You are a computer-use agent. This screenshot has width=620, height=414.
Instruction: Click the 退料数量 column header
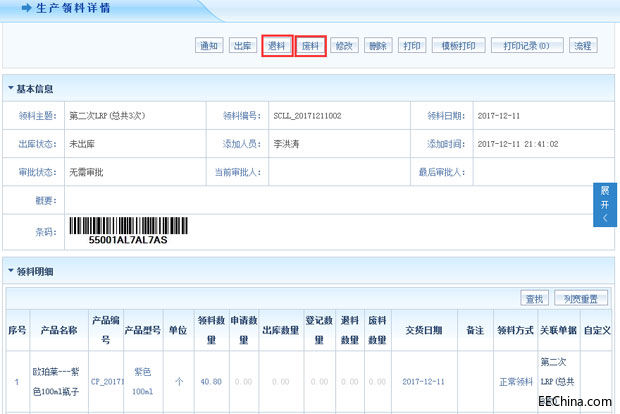coord(350,330)
